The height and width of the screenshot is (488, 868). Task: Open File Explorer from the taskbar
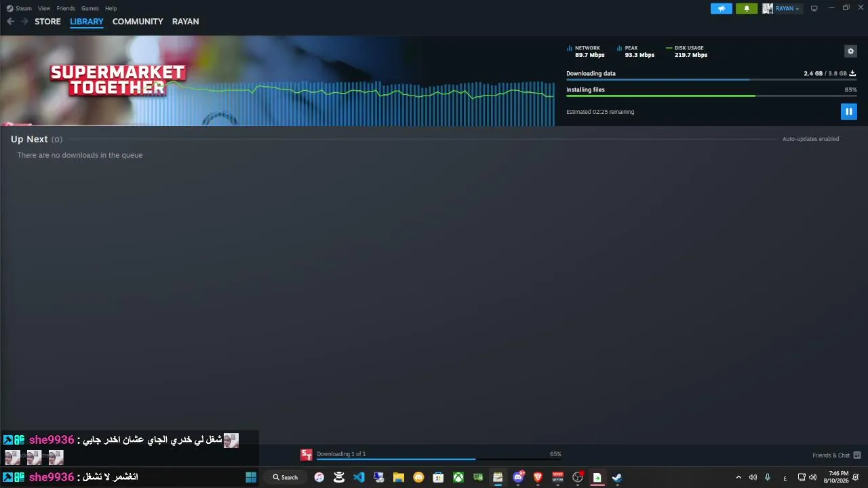click(x=399, y=477)
